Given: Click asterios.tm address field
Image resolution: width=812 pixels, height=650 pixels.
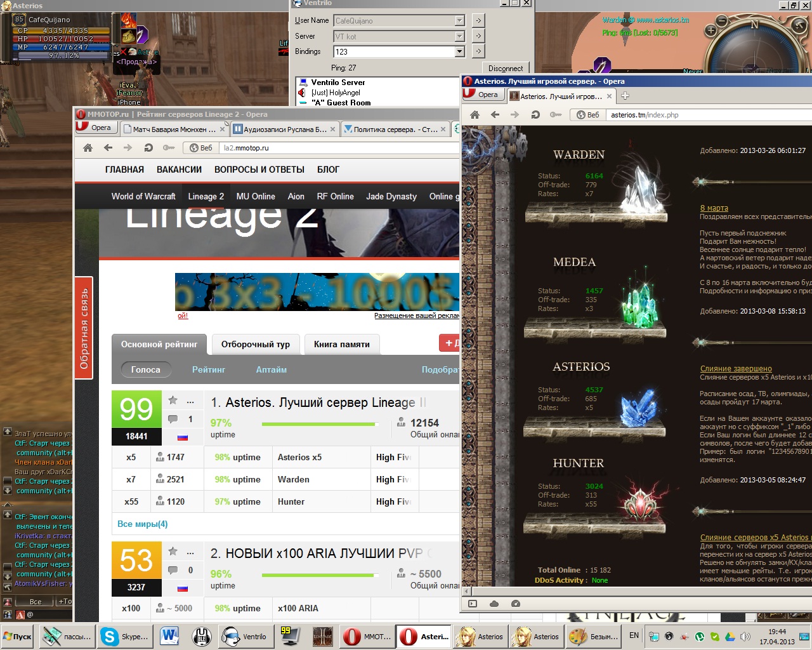Looking at the screenshot, I should (x=709, y=115).
